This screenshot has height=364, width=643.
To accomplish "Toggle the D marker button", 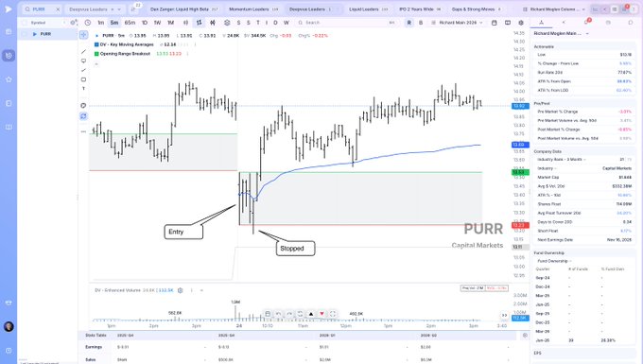I will pyautogui.click(x=275, y=23).
